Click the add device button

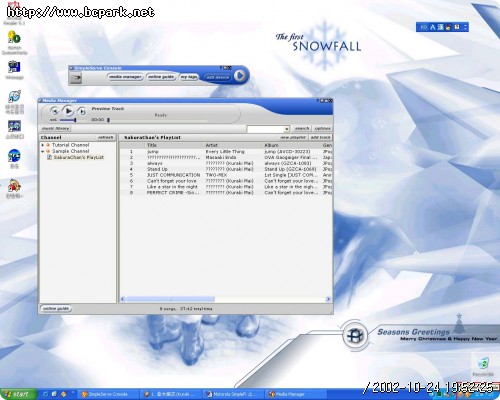(217, 77)
